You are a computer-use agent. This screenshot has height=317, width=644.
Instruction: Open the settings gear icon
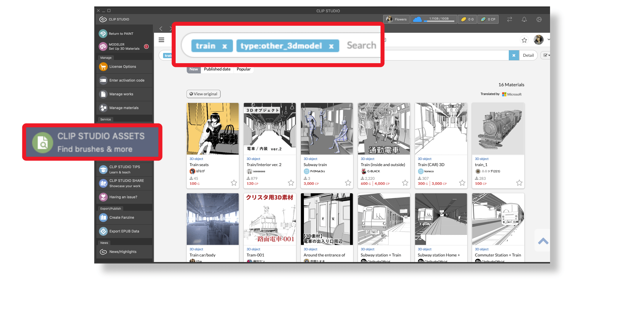pyautogui.click(x=539, y=19)
